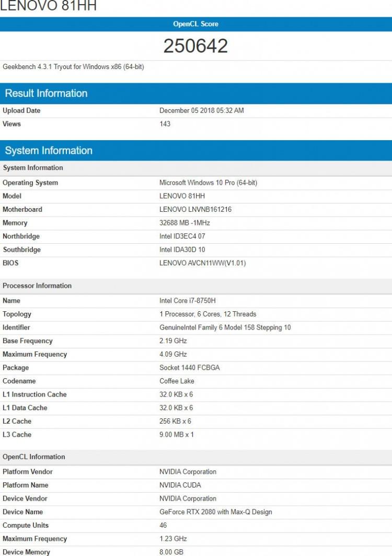This screenshot has width=392, height=556.
Task: Click the BIOS value LENOVO AVCN11WW
Action: (202, 263)
